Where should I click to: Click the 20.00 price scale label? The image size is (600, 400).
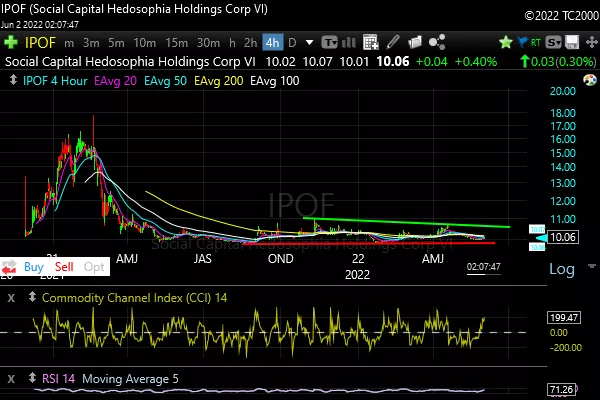coord(562,91)
